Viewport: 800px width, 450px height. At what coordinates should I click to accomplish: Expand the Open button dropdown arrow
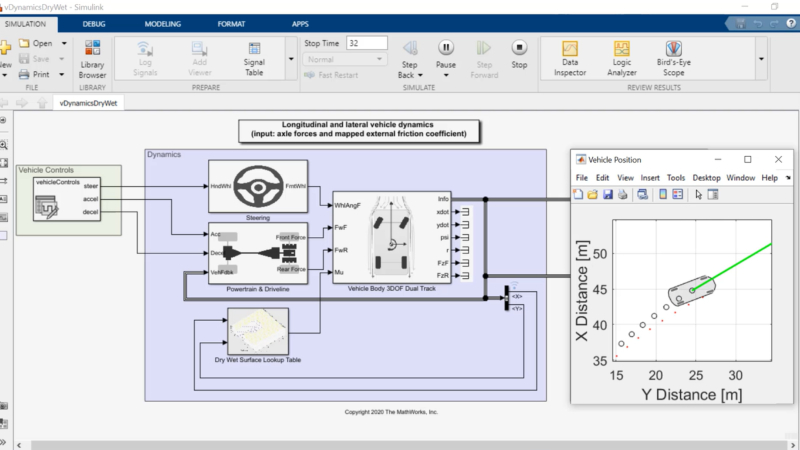[x=64, y=43]
